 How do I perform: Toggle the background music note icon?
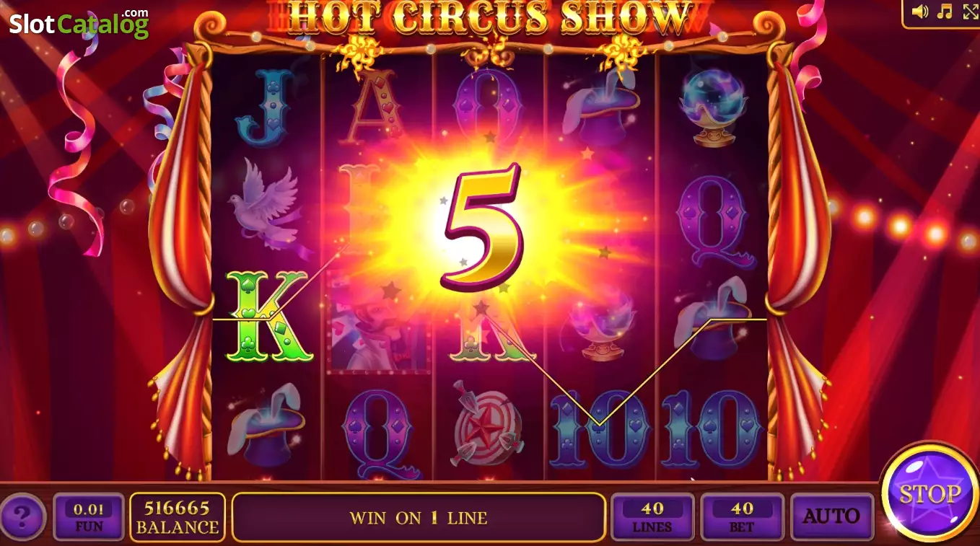944,12
